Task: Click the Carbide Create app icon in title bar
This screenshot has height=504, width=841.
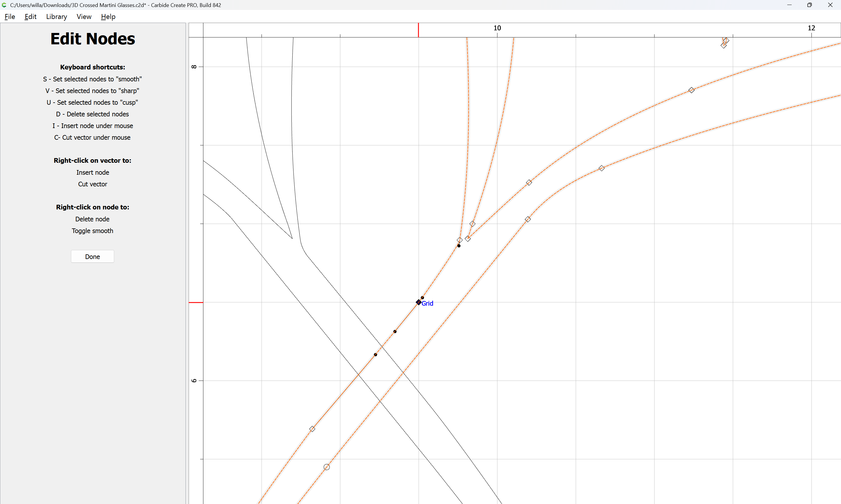Action: coord(4,5)
